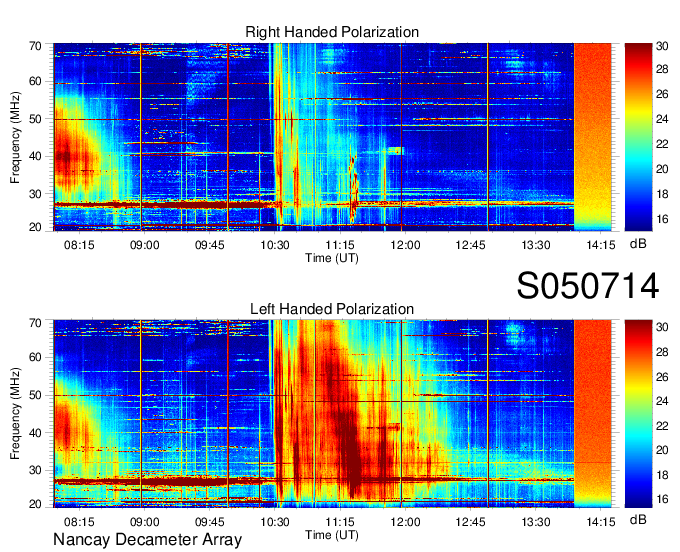680x552 pixels.
Task: Click the Right Handed plot's color scale bar
Action: pos(638,137)
